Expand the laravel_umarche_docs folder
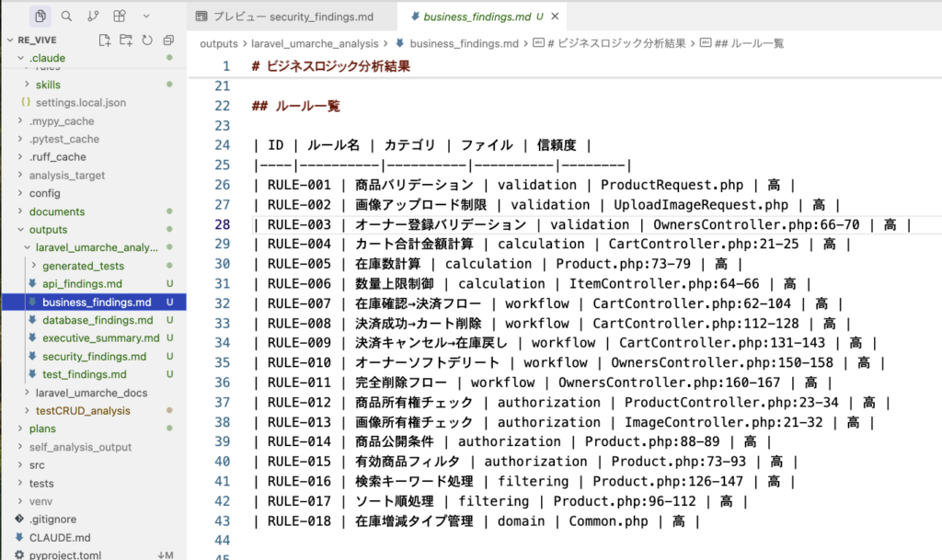The width and height of the screenshot is (942, 560). 90,393
